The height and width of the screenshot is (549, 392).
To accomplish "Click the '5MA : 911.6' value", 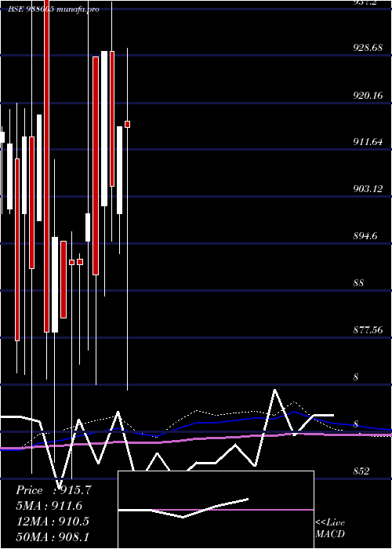I will point(49,506).
